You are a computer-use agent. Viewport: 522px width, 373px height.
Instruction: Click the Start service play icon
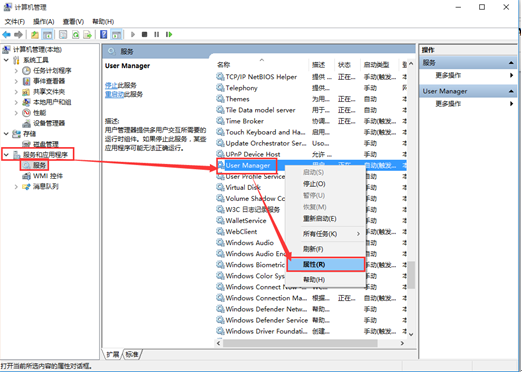pyautogui.click(x=133, y=34)
